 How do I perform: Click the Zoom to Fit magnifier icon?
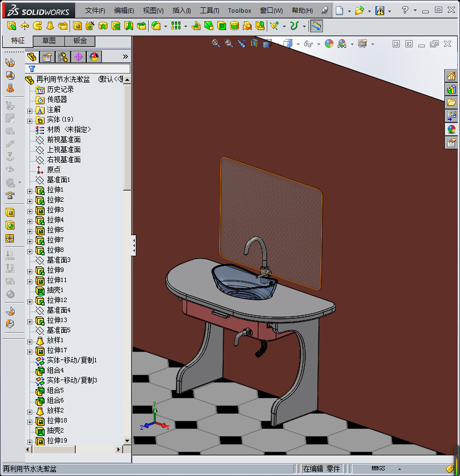point(216,43)
